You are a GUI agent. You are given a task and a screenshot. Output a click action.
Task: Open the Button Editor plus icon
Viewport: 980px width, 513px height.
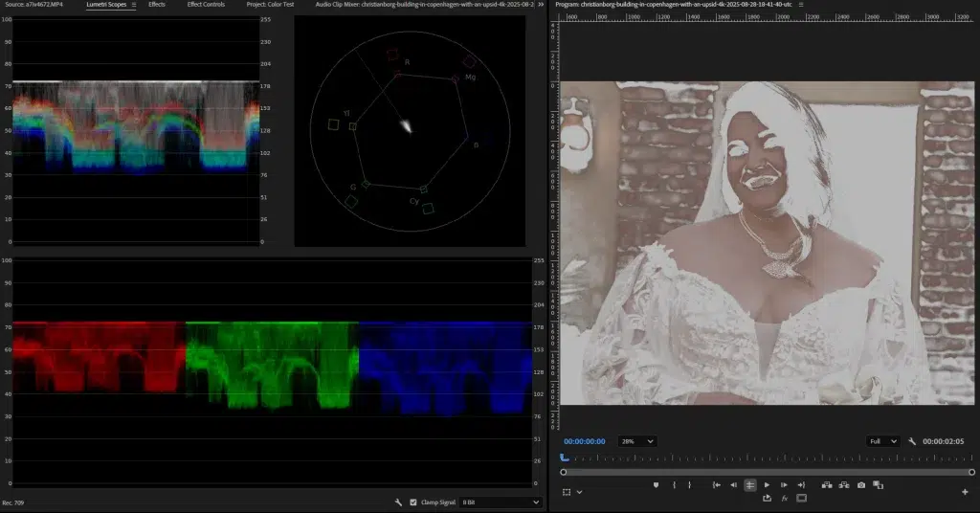(965, 492)
